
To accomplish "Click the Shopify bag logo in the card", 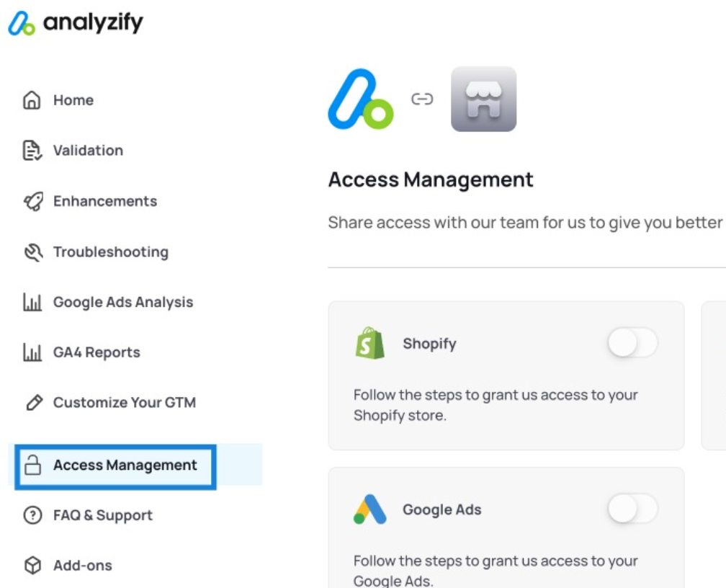I will tap(369, 343).
